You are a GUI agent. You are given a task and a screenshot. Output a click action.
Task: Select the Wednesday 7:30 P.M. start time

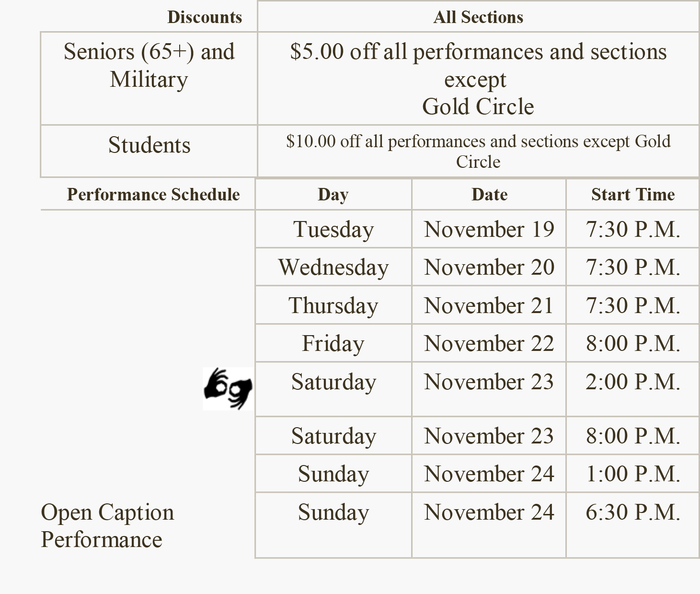[632, 267]
